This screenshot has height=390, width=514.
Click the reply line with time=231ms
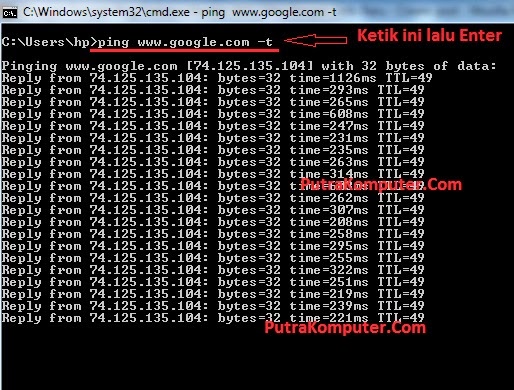click(213, 138)
